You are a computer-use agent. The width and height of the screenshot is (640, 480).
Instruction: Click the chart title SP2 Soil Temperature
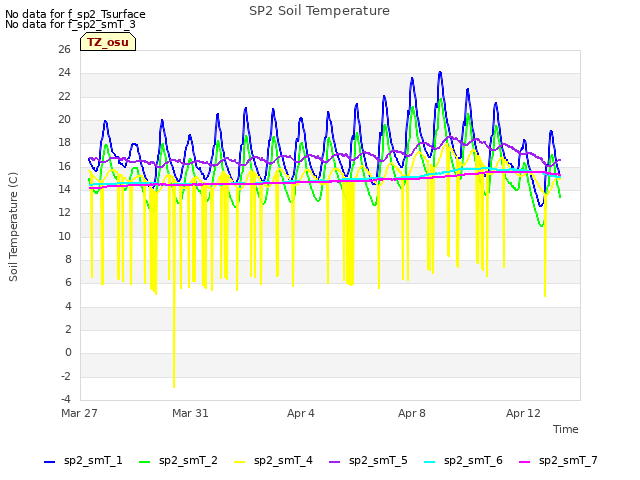(x=319, y=11)
